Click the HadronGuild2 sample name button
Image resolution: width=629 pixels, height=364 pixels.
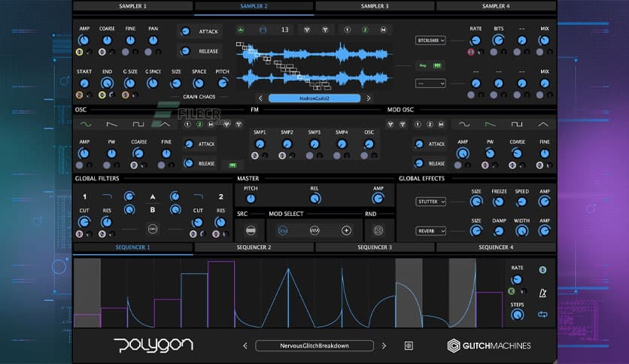click(314, 99)
